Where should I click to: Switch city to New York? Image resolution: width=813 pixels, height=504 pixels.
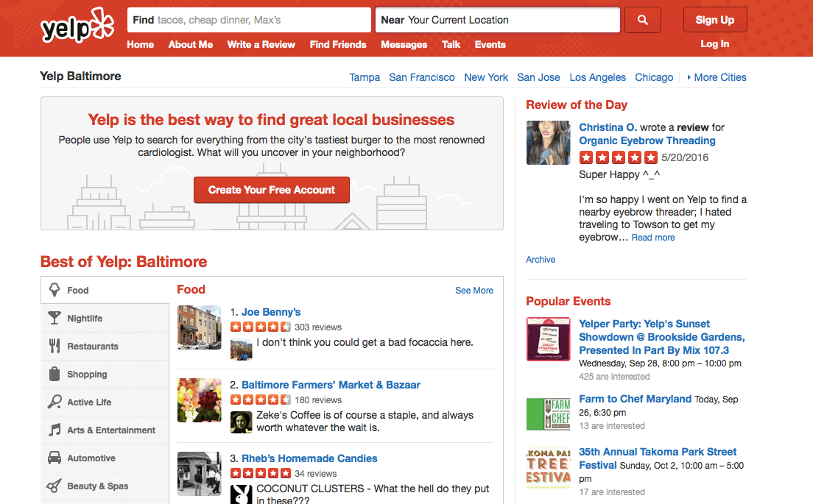point(486,77)
